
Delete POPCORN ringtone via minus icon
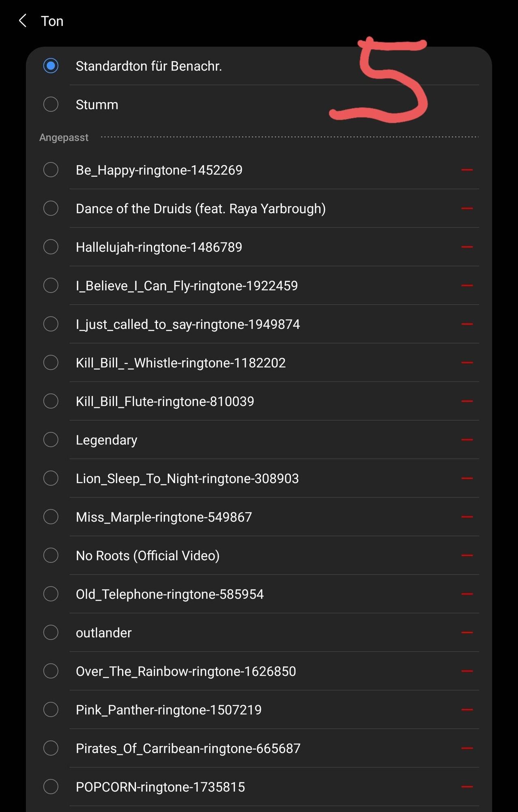(x=467, y=787)
